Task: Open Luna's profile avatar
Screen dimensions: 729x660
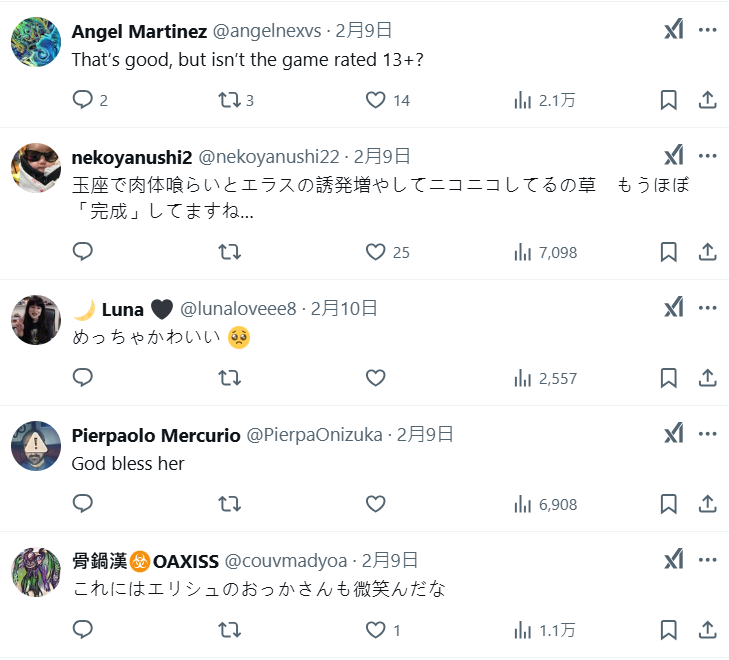Action: click(x=36, y=320)
